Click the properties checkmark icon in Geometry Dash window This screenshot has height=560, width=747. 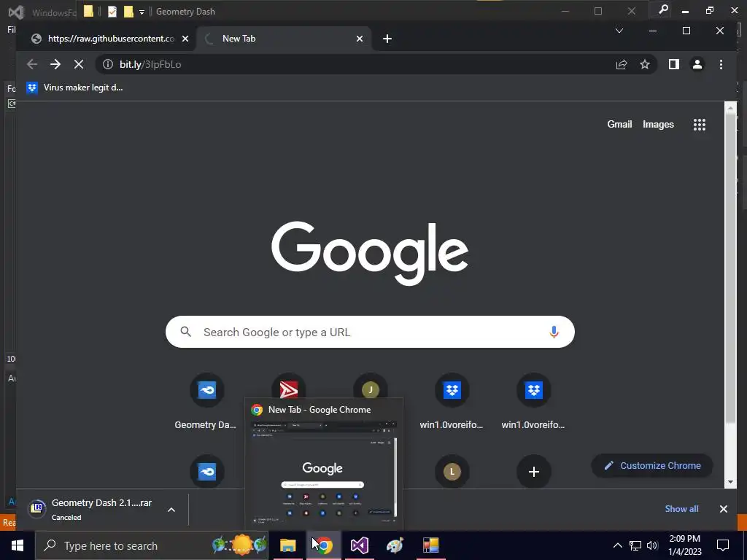tap(112, 12)
